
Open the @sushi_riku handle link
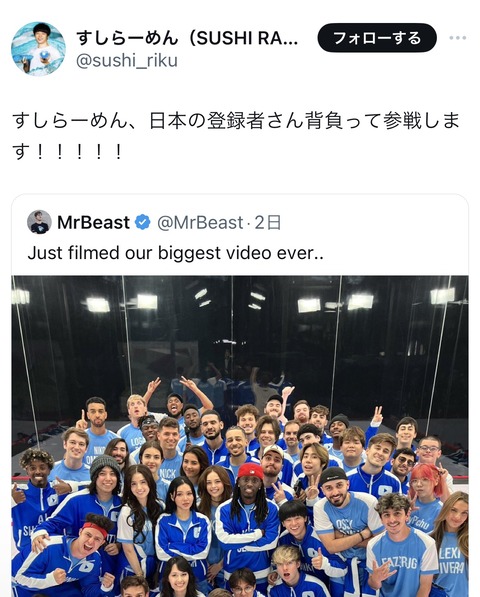[x=127, y=61]
